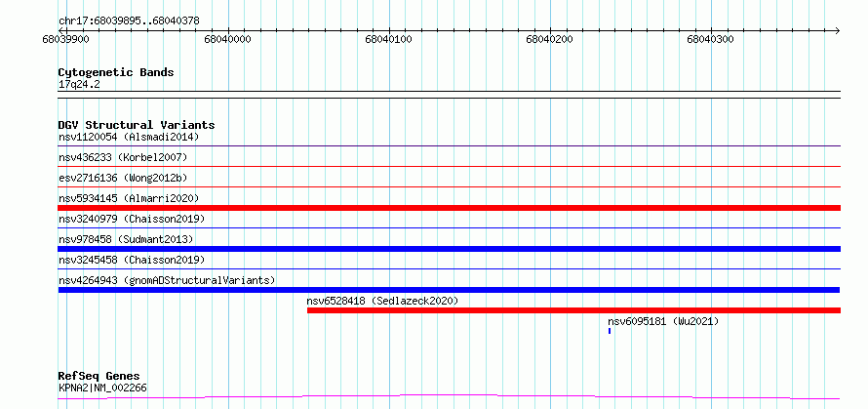Open variant nsv6528418 (Sedlazeck2020) label
This screenshot has height=409, width=868.
(382, 301)
